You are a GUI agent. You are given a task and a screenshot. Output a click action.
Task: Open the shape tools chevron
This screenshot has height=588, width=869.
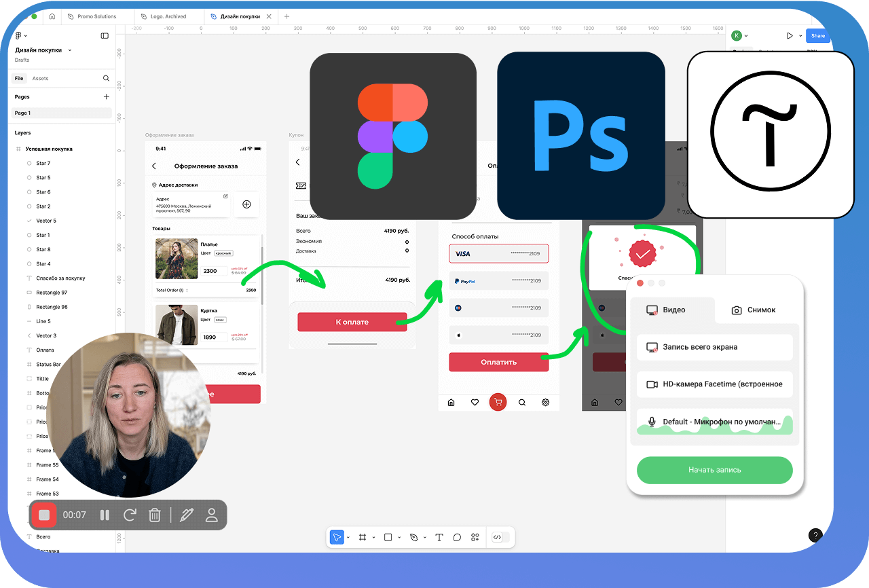click(399, 537)
